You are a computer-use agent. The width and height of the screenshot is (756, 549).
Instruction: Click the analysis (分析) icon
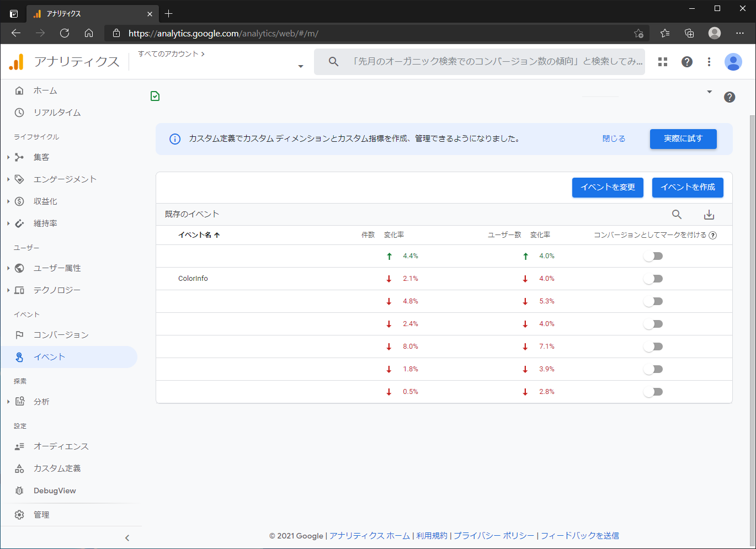[x=20, y=402]
